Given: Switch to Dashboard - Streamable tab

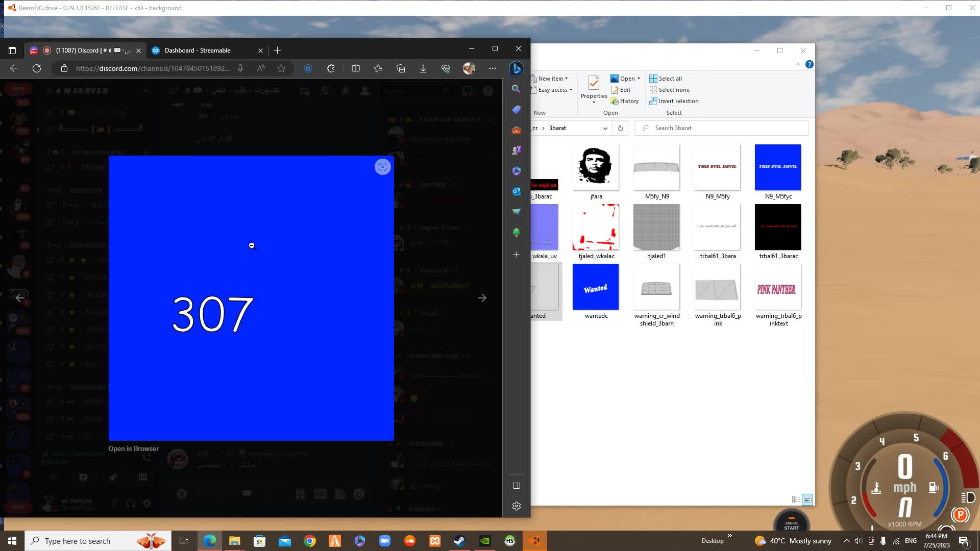Looking at the screenshot, I should pyautogui.click(x=198, y=51).
